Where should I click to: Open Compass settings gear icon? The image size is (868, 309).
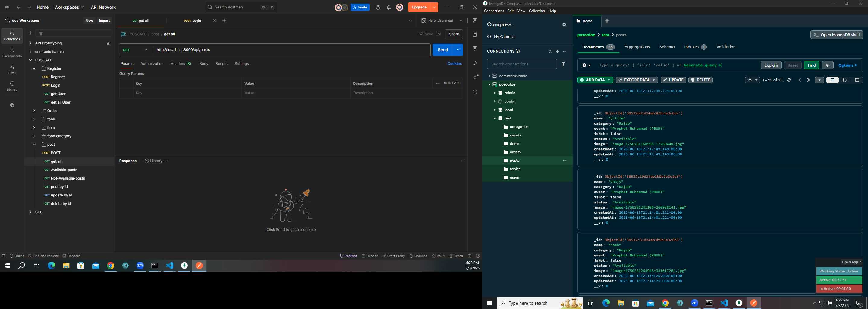click(564, 25)
